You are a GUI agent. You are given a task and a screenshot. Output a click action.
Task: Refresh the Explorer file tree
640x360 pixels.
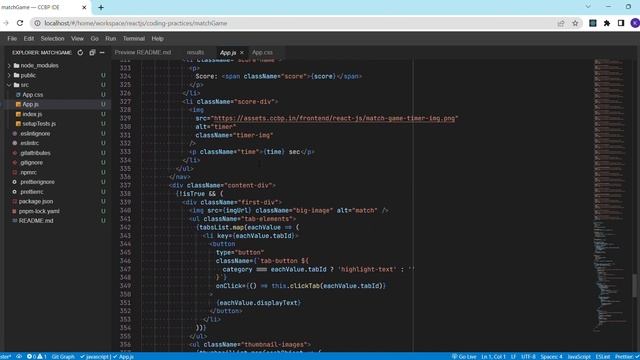[80, 53]
